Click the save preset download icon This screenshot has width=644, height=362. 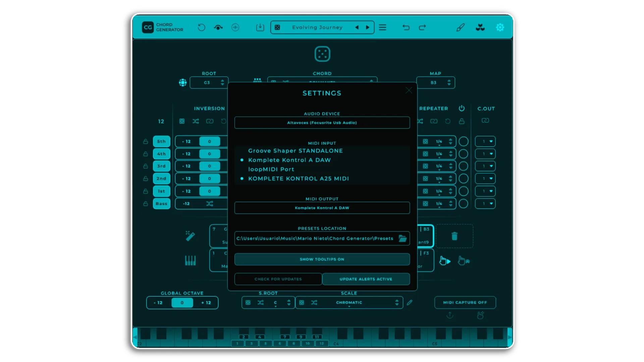tap(260, 27)
